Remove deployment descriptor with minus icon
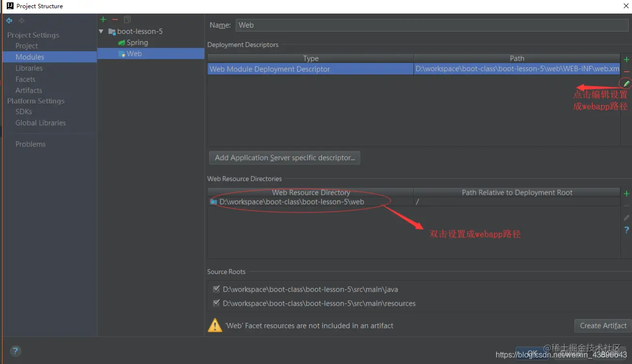The height and width of the screenshot is (364, 632). (627, 72)
